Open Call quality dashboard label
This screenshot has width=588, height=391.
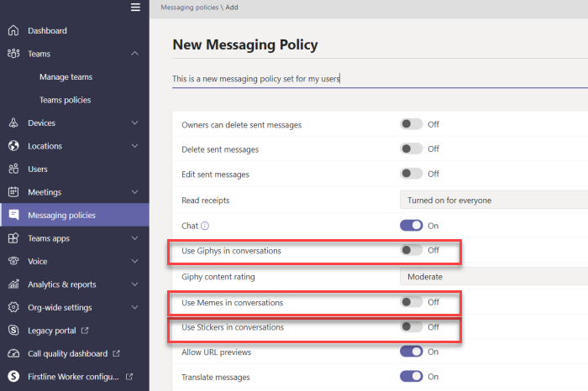tap(67, 353)
